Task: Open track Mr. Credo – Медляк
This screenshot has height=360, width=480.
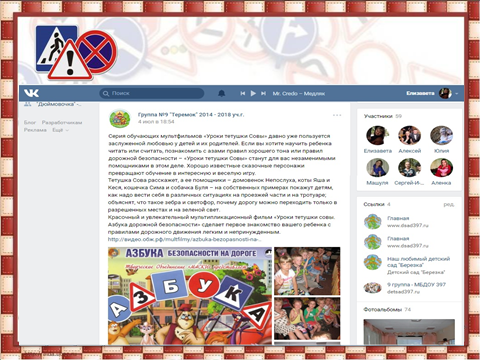Action: pyautogui.click(x=299, y=94)
